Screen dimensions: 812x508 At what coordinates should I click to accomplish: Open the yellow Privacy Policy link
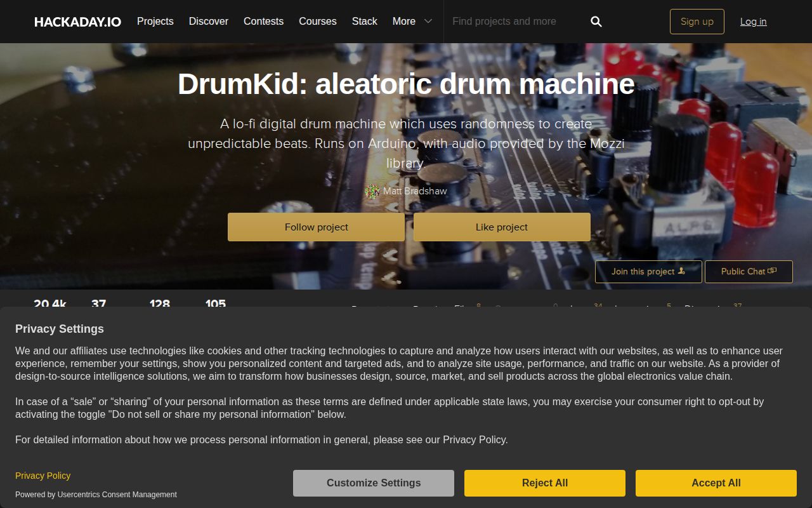(x=43, y=476)
